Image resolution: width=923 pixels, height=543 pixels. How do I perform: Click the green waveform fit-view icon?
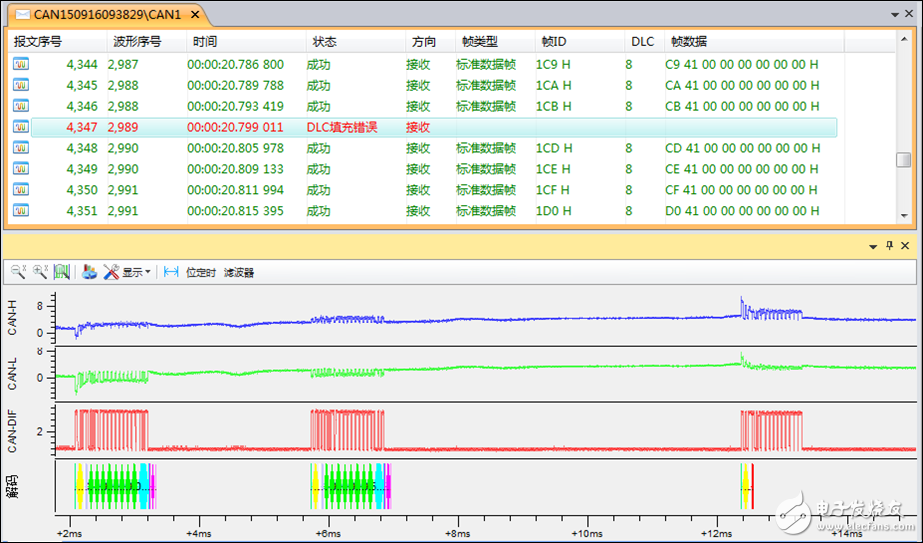[62, 271]
